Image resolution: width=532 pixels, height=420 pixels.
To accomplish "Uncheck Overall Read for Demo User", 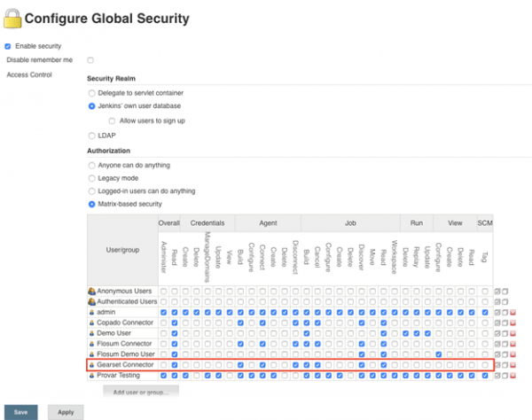I will click(175, 333).
